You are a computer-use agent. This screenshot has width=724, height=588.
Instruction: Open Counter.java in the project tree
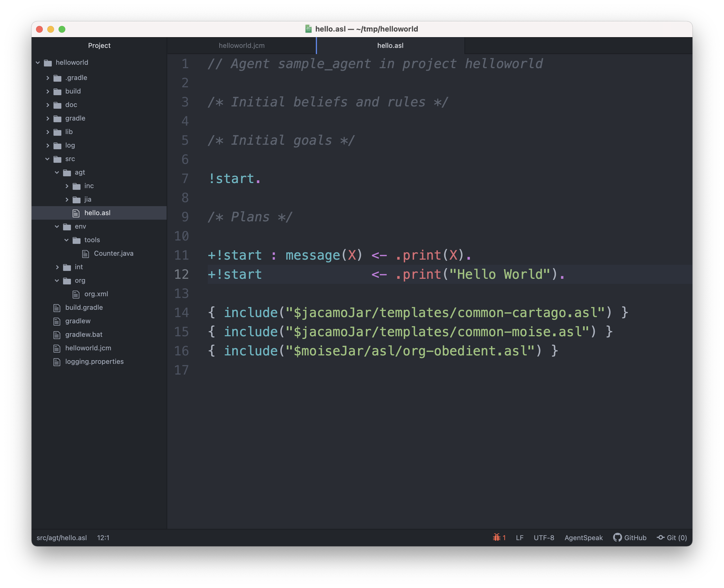pos(114,254)
